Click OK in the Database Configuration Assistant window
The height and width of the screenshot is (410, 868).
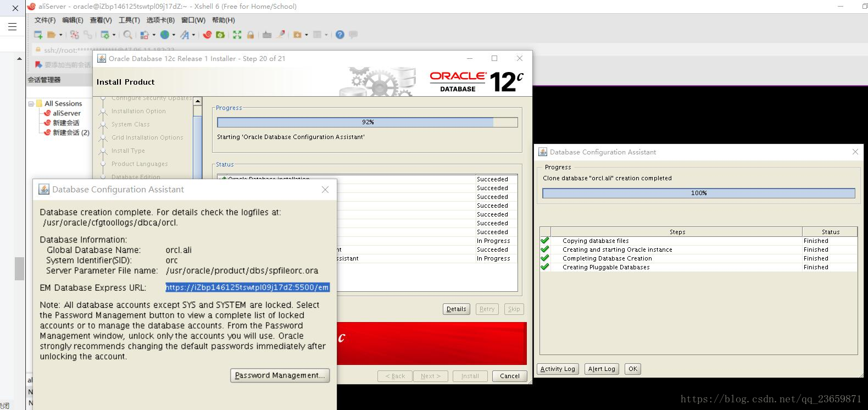coord(633,369)
